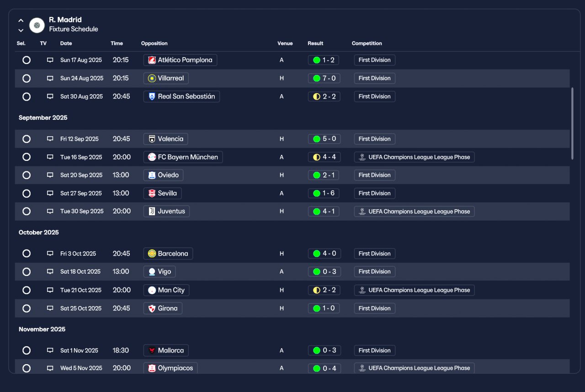This screenshot has width=585, height=392.
Task: Click the Juventus club crest
Action: point(152,212)
